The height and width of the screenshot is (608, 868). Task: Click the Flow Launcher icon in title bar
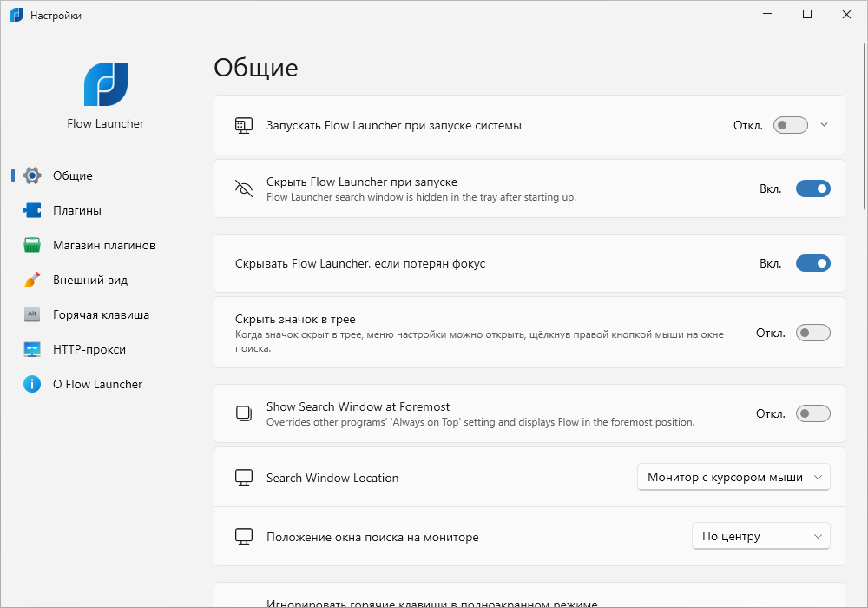click(x=16, y=15)
